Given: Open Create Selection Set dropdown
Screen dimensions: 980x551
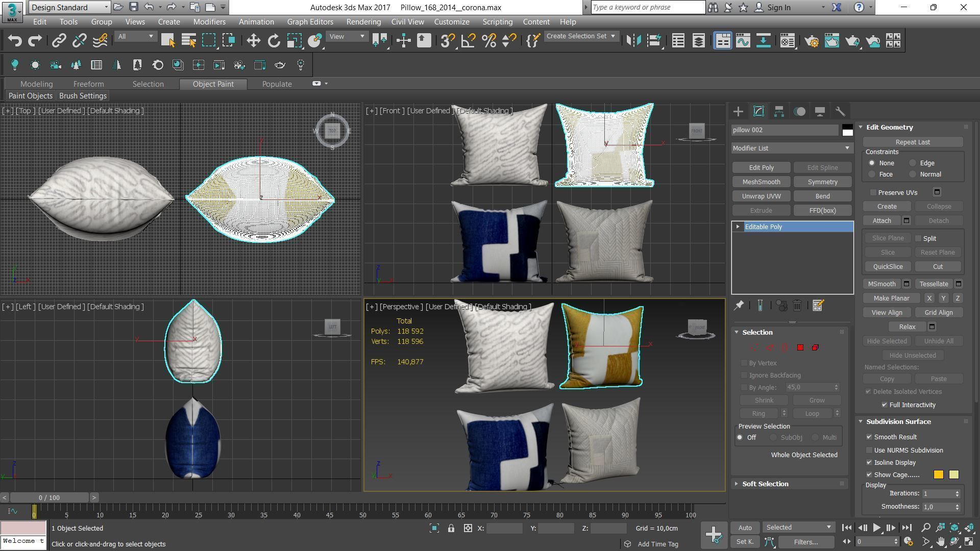Looking at the screenshot, I should pos(581,36).
